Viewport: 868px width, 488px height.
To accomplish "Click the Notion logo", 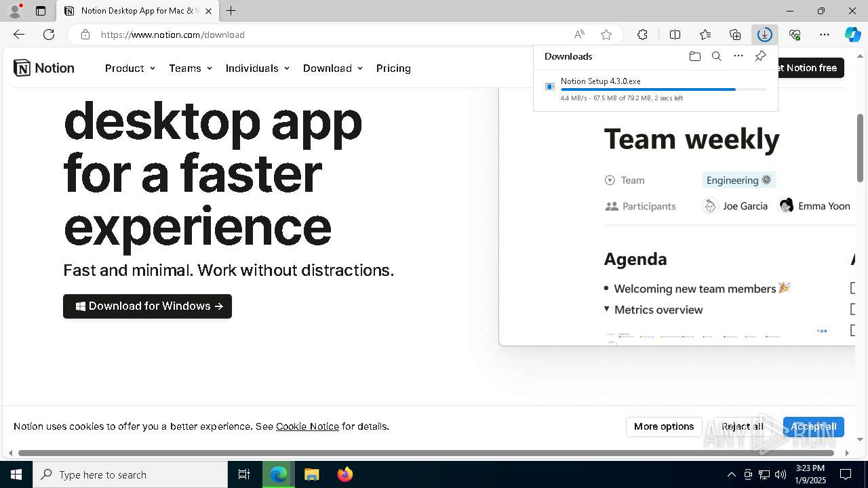I will [x=44, y=68].
